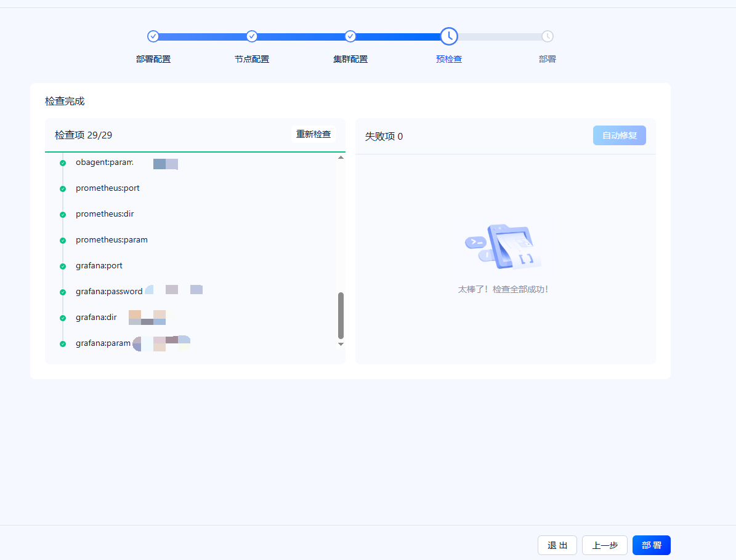This screenshot has width=736, height=560.
Task: Click the 节点配置 step checkmark icon
Action: point(251,36)
